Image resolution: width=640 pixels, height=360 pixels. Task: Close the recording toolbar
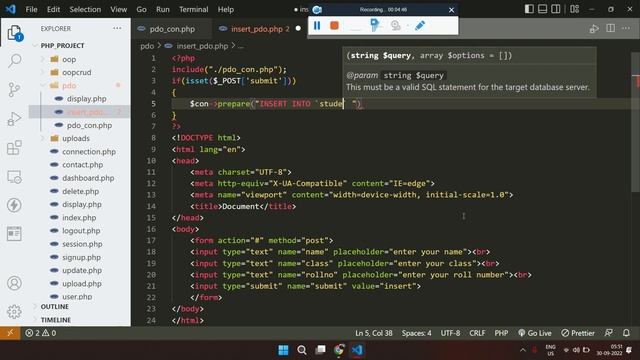[x=451, y=10]
